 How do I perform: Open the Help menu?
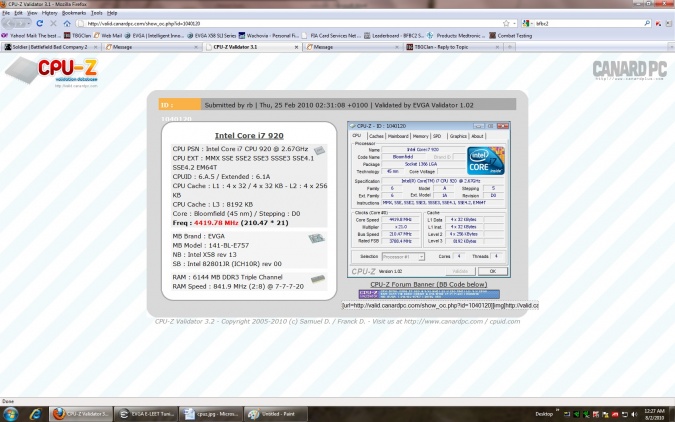112,13
